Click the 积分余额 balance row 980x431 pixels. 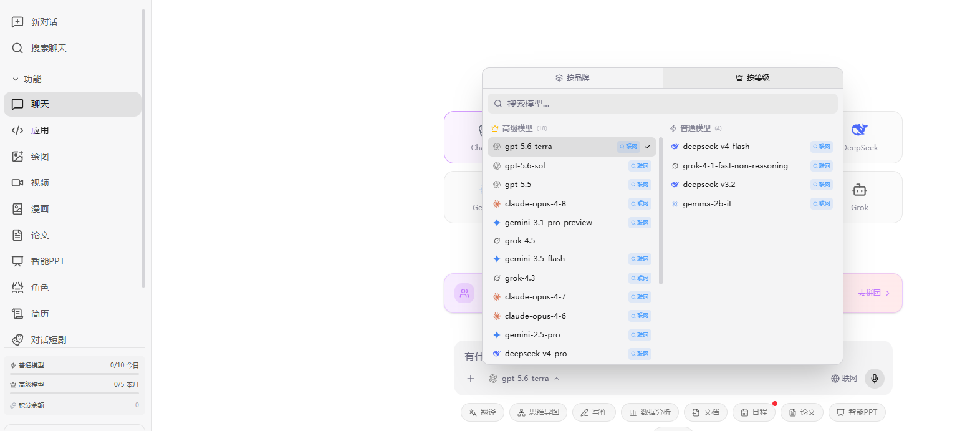[x=74, y=405]
